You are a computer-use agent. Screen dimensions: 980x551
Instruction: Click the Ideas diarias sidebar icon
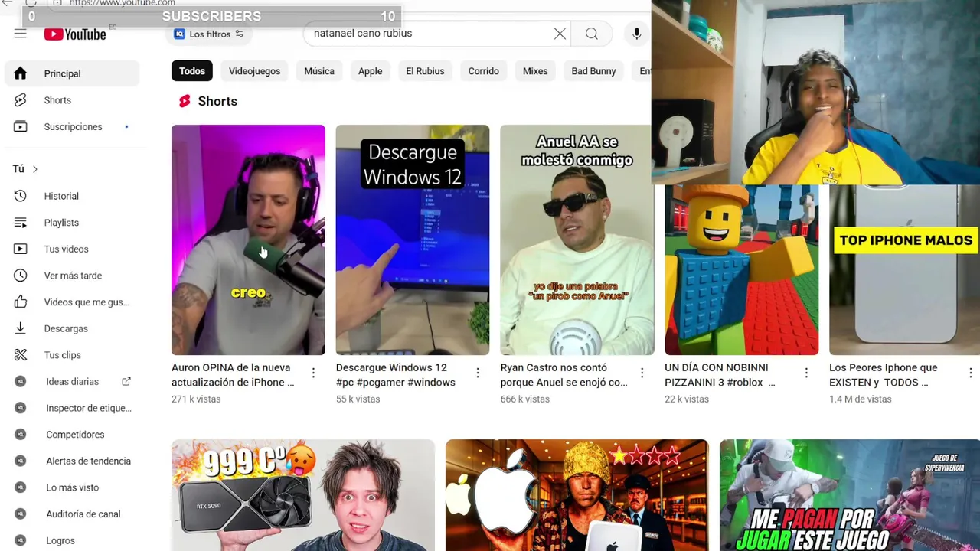(21, 381)
